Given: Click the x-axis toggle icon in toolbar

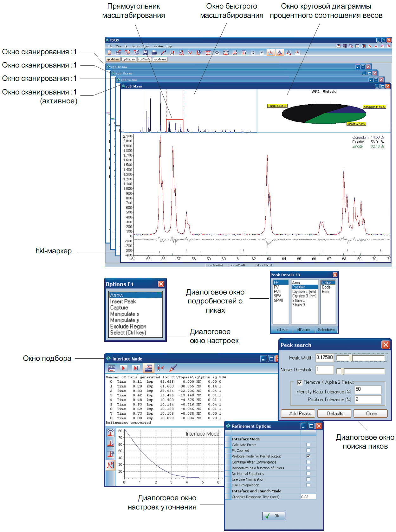Looking at the screenshot, I should coord(253,53).
